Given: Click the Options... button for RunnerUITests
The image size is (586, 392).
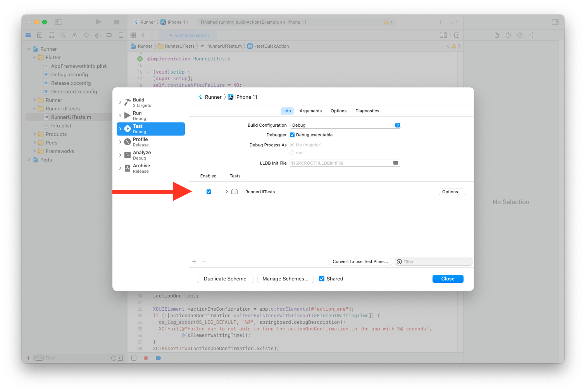Looking at the screenshot, I should pos(452,192).
